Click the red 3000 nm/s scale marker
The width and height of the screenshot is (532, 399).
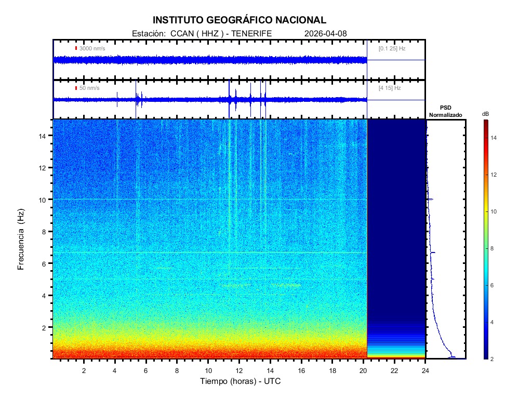76,48
